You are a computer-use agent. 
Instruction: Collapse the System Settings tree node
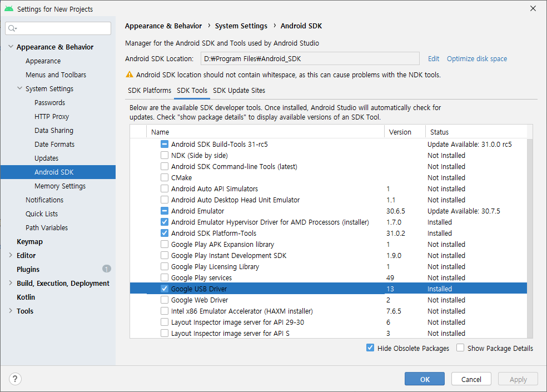coord(20,88)
